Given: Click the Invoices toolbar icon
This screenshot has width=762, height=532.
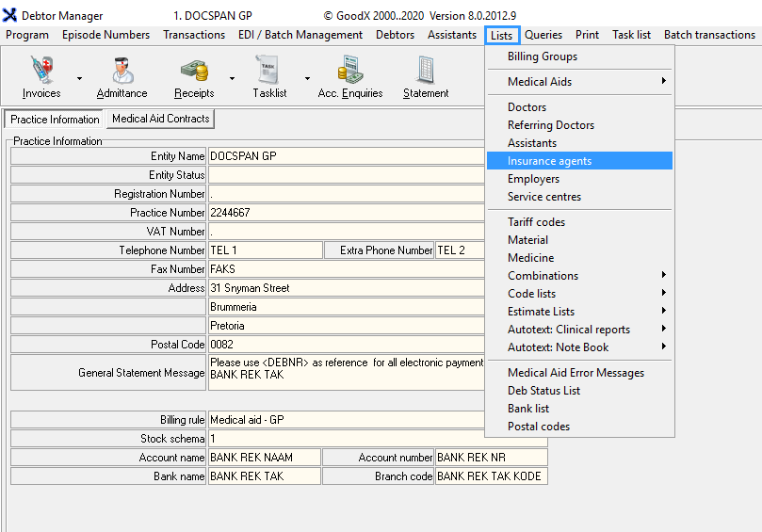Looking at the screenshot, I should pyautogui.click(x=41, y=71).
